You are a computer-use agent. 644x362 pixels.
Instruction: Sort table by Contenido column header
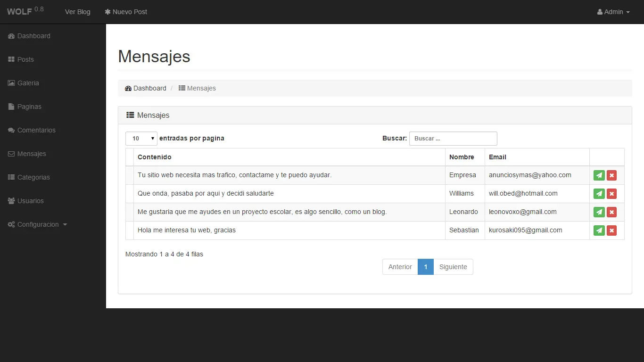click(x=289, y=157)
